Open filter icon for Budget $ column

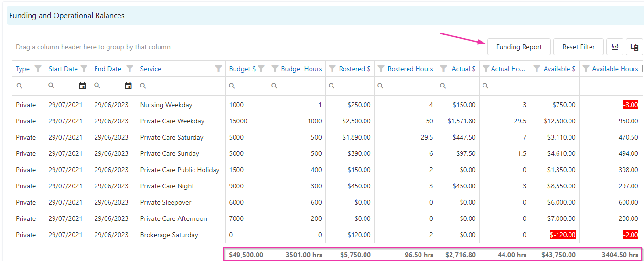[x=261, y=68]
